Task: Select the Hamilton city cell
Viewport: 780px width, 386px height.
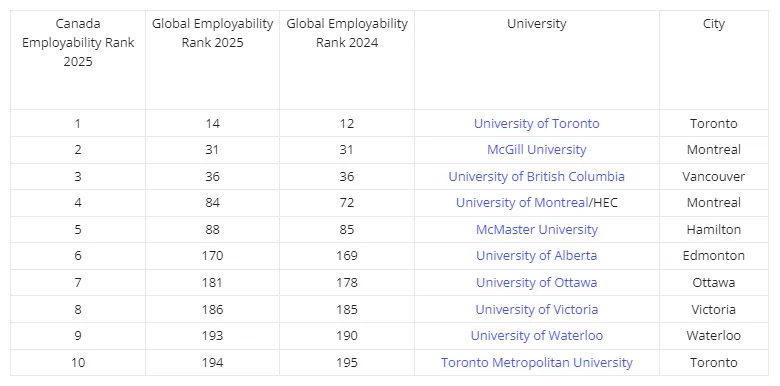Action: pos(713,230)
